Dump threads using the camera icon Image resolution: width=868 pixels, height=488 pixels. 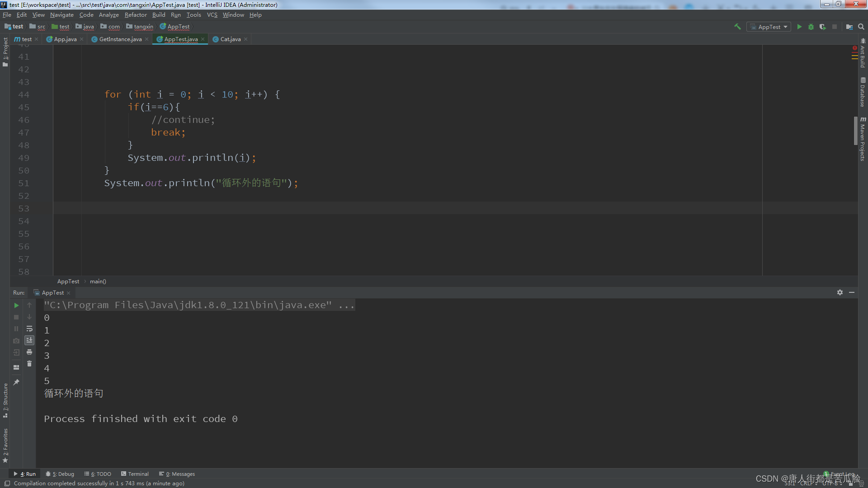pyautogui.click(x=16, y=341)
